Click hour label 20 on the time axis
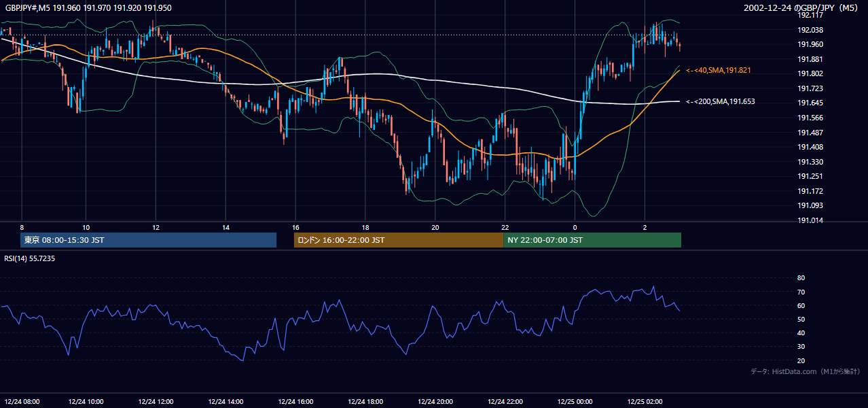This screenshot has height=408, width=868. click(x=435, y=227)
